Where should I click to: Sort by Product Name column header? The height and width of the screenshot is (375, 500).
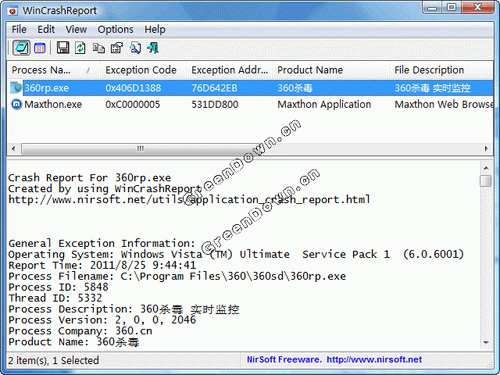pyautogui.click(x=331, y=70)
